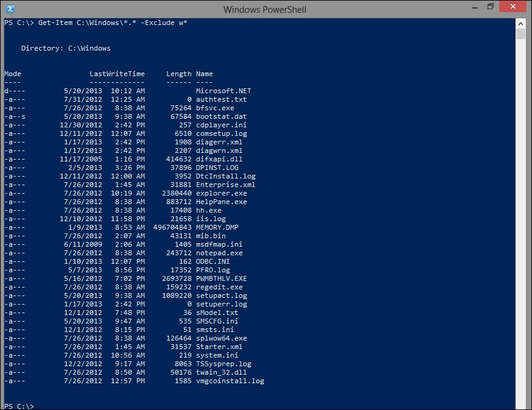Select the sModel.txt file name
532x410 pixels.
click(x=217, y=313)
